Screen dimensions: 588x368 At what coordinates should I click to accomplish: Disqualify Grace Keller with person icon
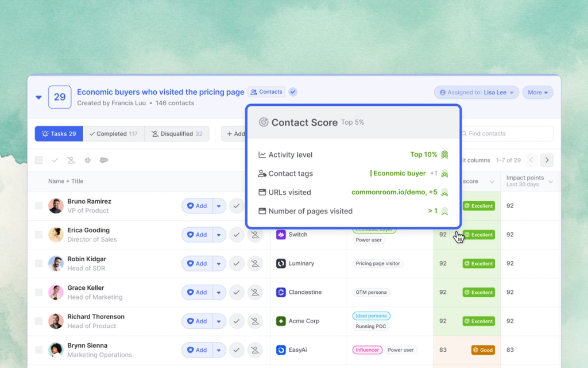(x=255, y=292)
